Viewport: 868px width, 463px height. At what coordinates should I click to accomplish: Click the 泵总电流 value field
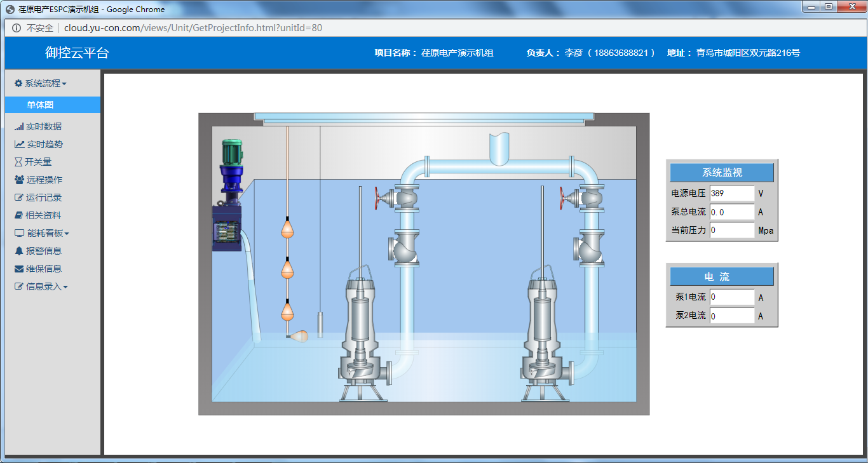pos(731,211)
